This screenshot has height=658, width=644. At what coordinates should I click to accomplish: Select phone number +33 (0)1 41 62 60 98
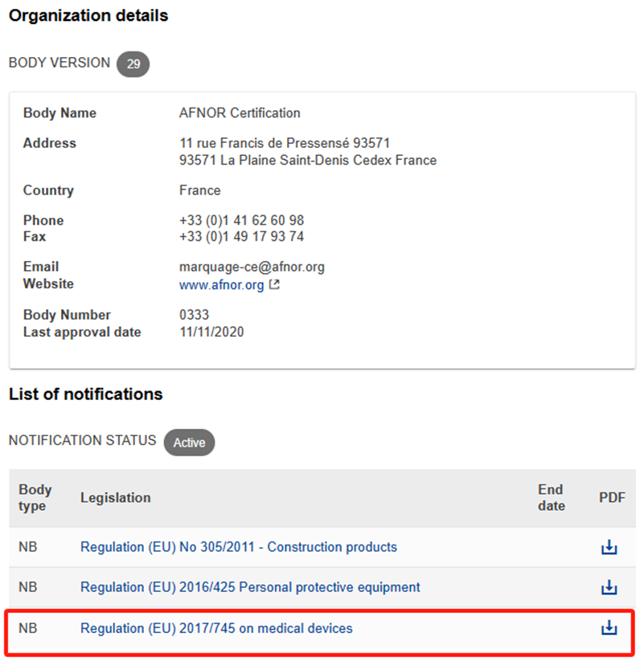pyautogui.click(x=241, y=220)
